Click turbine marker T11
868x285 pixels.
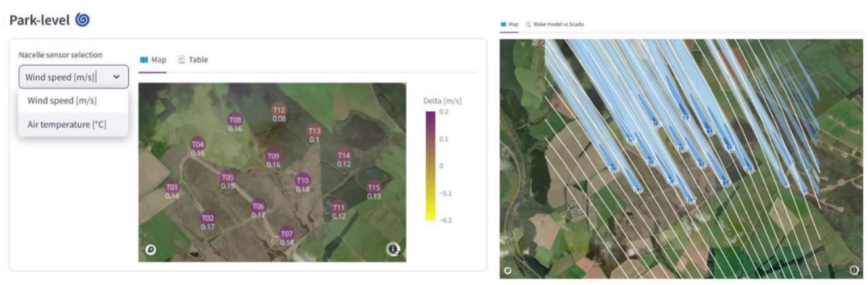coord(338,207)
